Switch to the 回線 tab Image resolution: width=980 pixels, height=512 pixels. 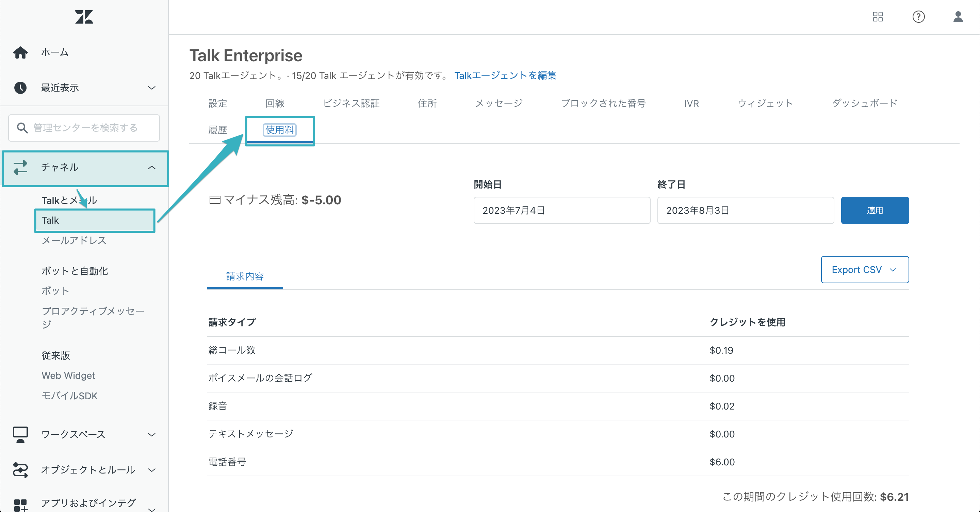(x=275, y=103)
